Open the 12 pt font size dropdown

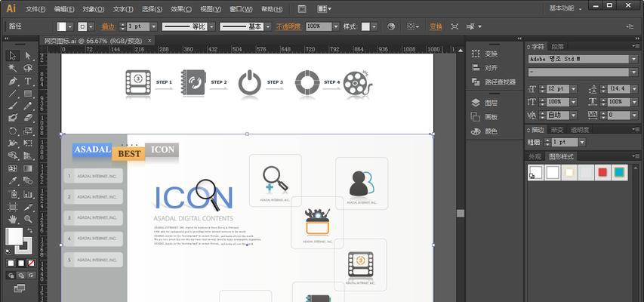(x=573, y=89)
